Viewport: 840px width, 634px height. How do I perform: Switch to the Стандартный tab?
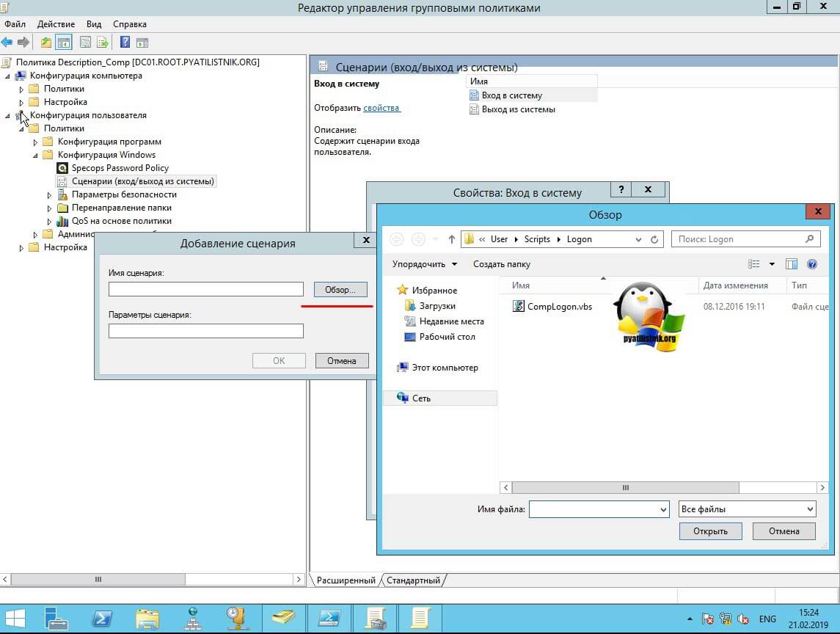414,580
